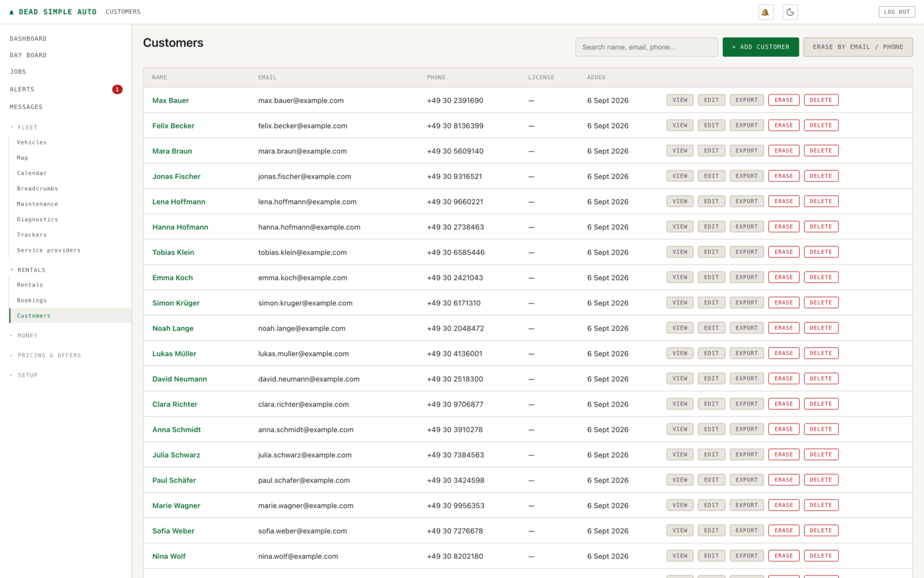Edit Felix Becker's record
This screenshot has height=578, width=924.
tap(711, 126)
